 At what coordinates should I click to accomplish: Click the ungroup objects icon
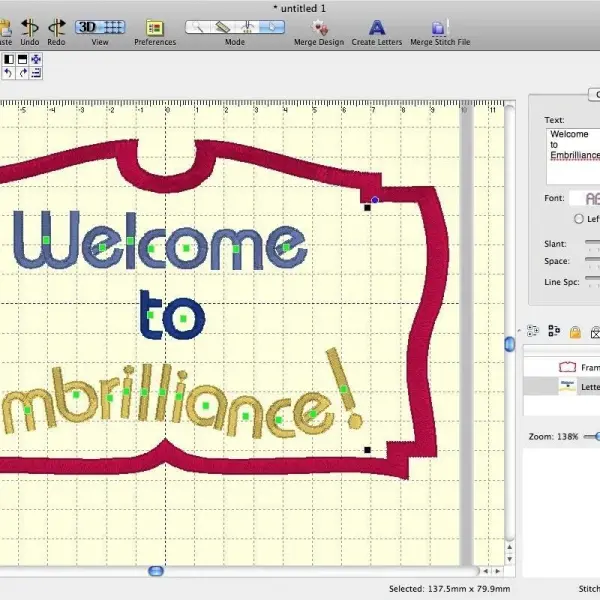554,331
